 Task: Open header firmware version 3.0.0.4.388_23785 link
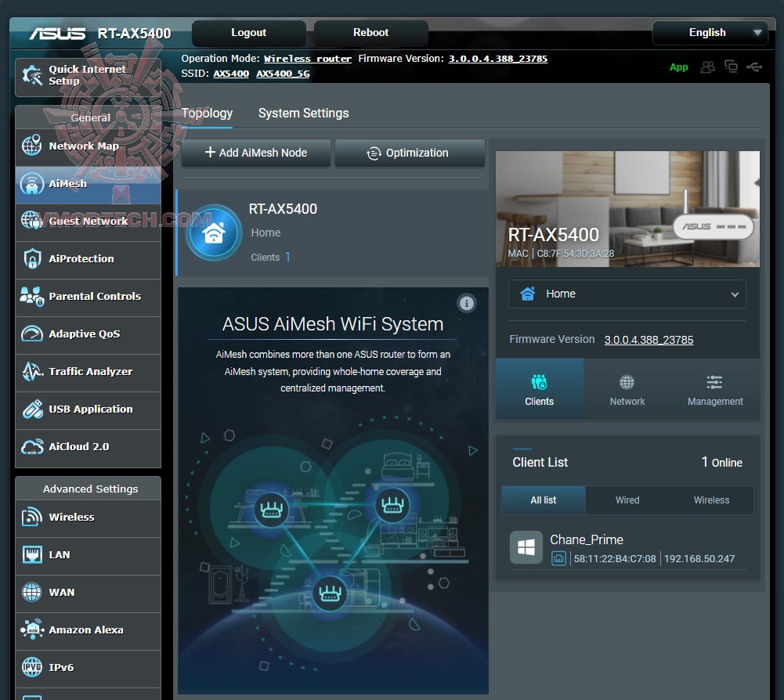(498, 59)
